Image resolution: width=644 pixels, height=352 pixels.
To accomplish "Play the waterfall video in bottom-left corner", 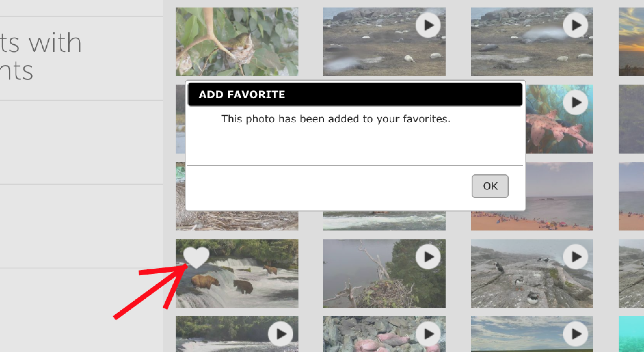I will tap(280, 334).
